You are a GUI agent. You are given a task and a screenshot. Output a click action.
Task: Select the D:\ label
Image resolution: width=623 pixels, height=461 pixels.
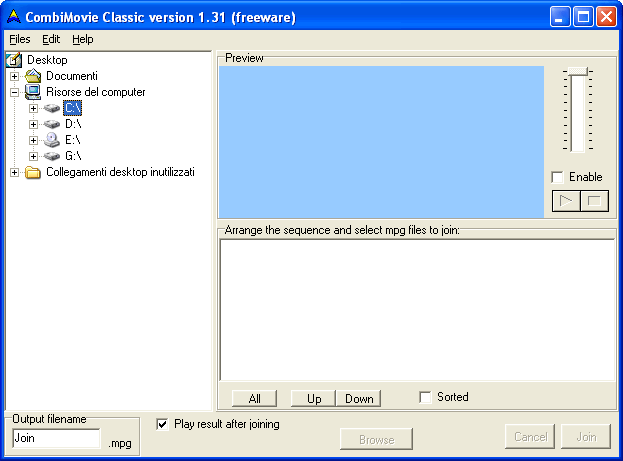point(73,124)
